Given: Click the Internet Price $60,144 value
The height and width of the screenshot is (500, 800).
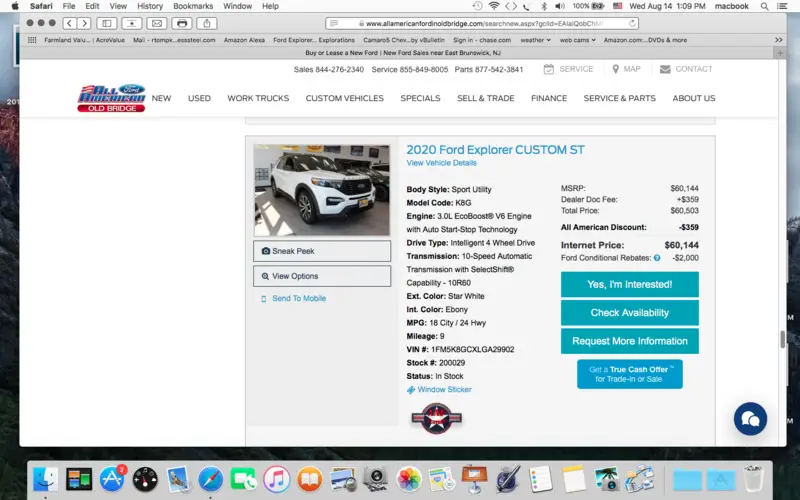Looking at the screenshot, I should coord(682,245).
